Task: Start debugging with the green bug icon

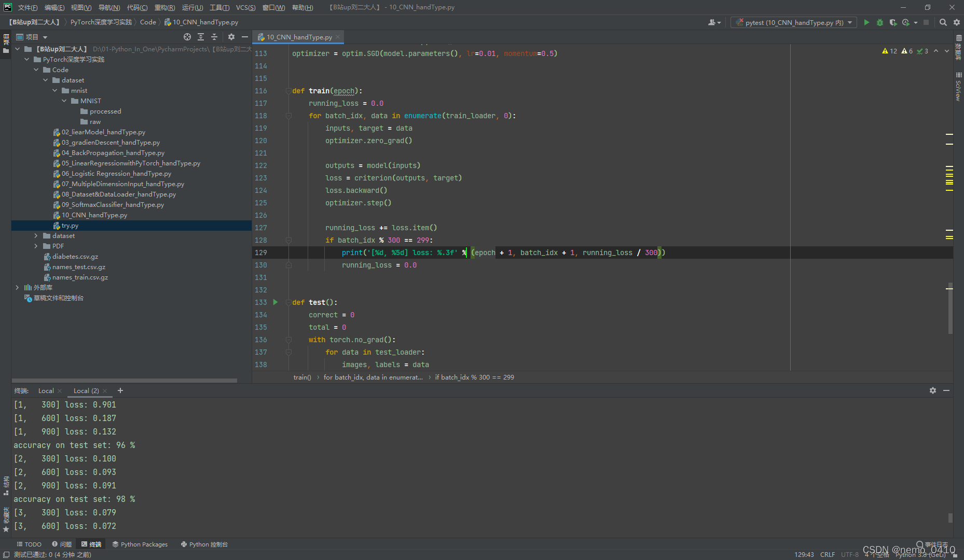Action: coord(879,22)
